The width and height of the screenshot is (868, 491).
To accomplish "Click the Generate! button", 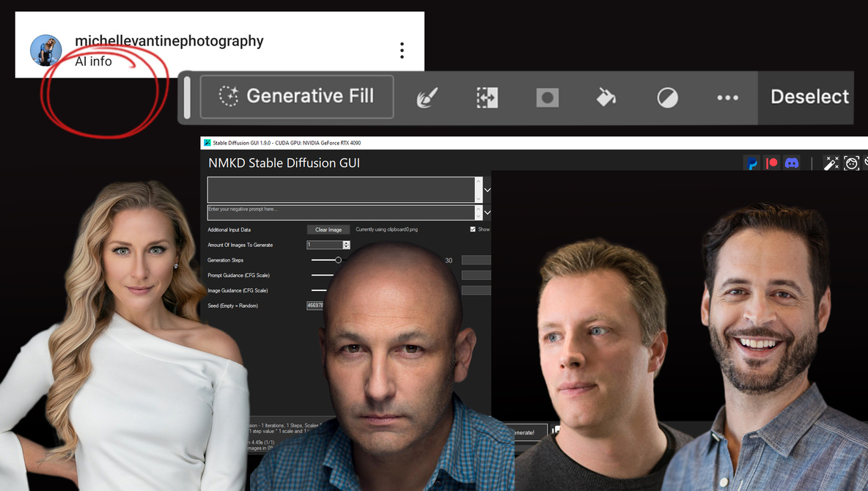I will pos(526,432).
